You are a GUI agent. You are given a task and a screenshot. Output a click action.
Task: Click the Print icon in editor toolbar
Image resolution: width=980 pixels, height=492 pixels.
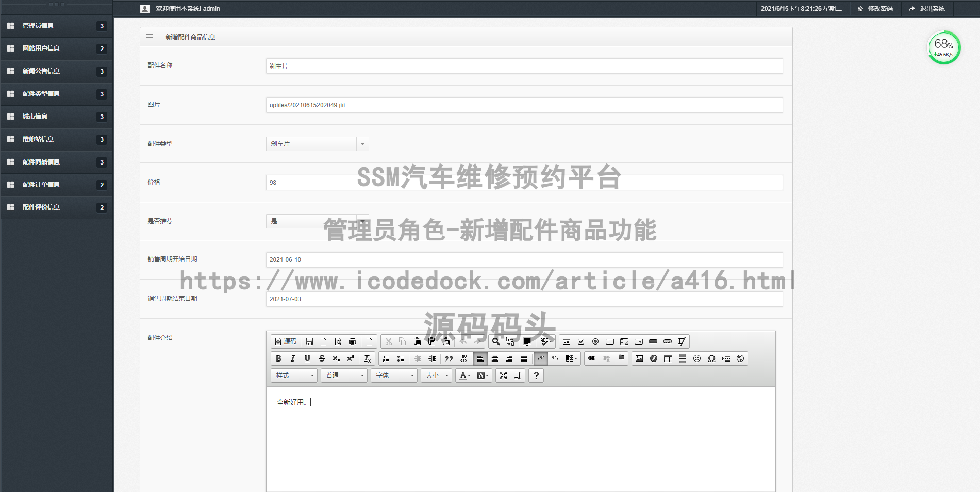point(353,341)
